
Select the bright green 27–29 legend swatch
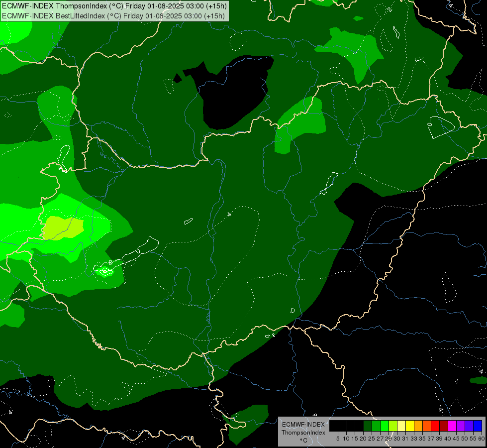click(385, 426)
